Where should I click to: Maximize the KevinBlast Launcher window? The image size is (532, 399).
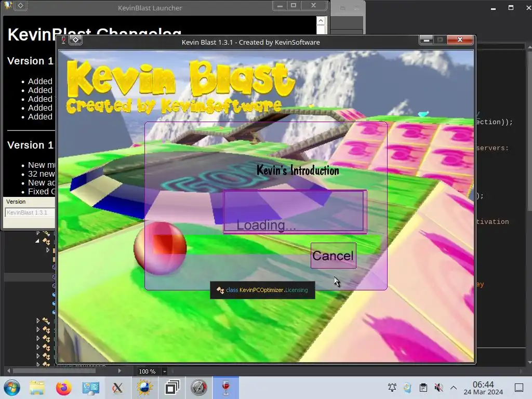294,5
